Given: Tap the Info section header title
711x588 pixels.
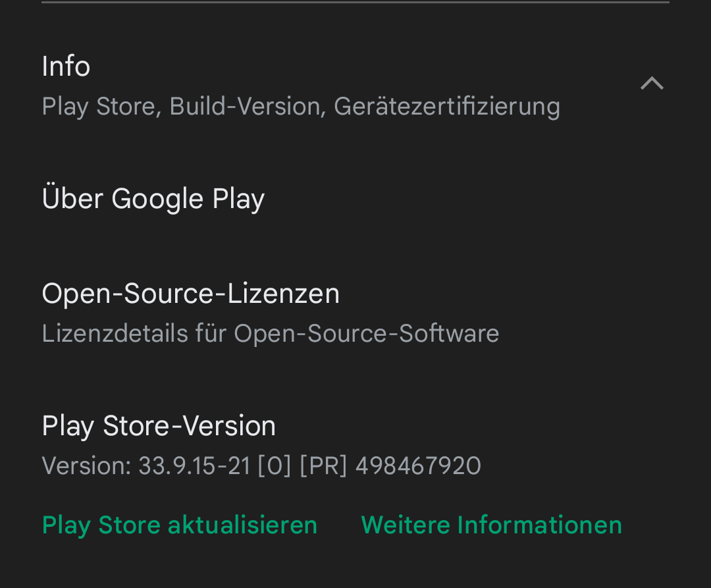Looking at the screenshot, I should click(x=66, y=67).
